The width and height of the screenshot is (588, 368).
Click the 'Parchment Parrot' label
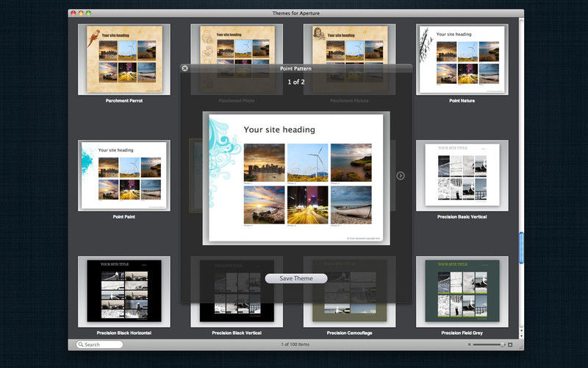(x=124, y=101)
